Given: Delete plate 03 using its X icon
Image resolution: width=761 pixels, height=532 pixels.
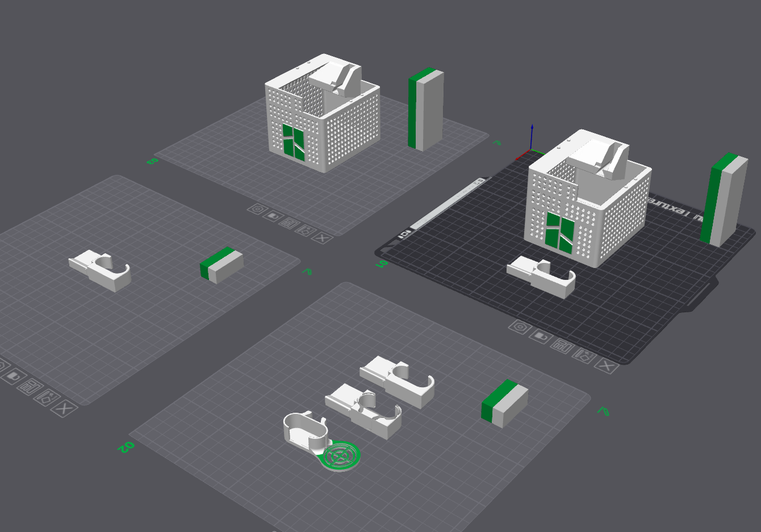Looking at the screenshot, I should click(323, 238).
